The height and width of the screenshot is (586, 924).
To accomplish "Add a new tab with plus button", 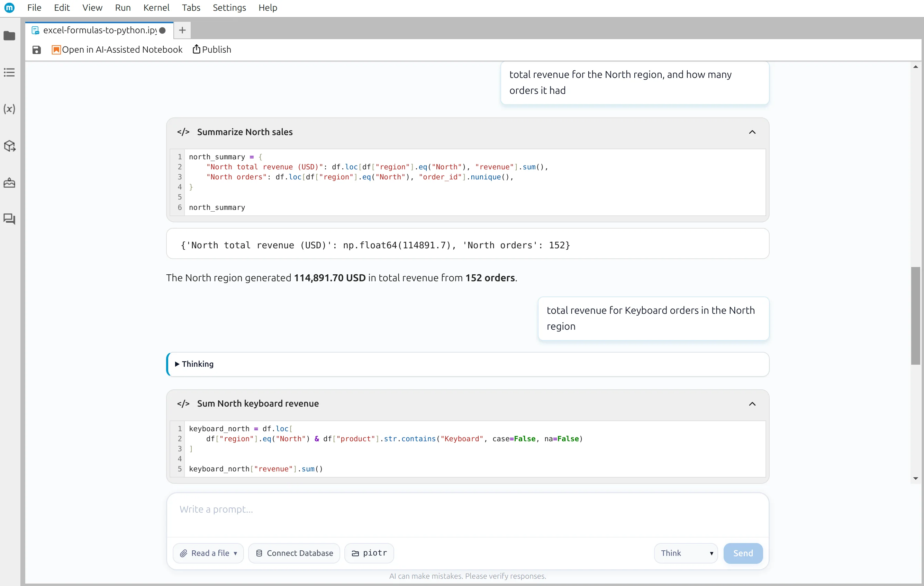I will 182,30.
